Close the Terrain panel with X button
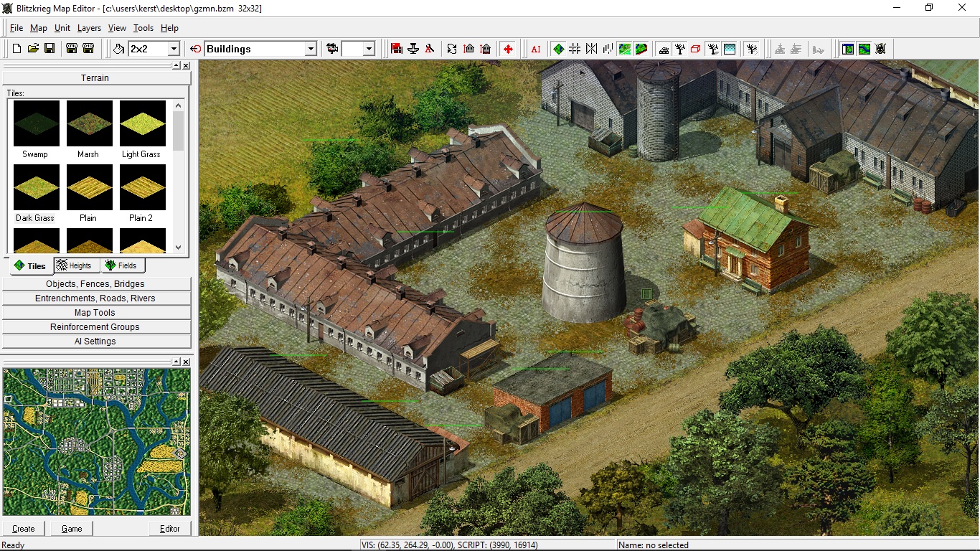Image resolution: width=980 pixels, height=551 pixels. click(186, 65)
